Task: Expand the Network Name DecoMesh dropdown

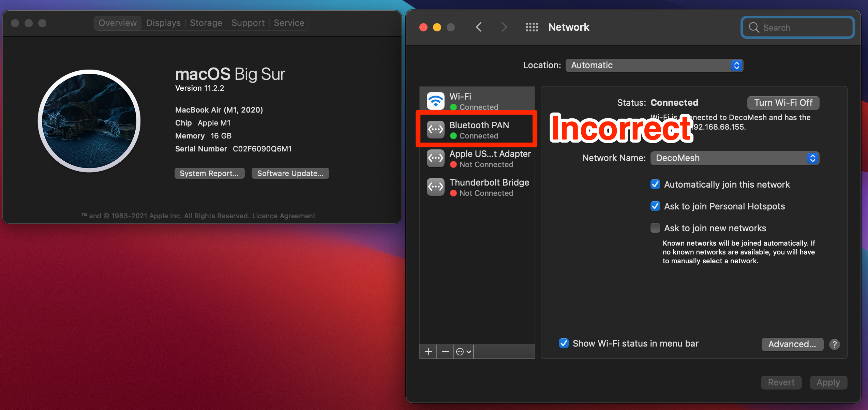Action: pyautogui.click(x=734, y=158)
